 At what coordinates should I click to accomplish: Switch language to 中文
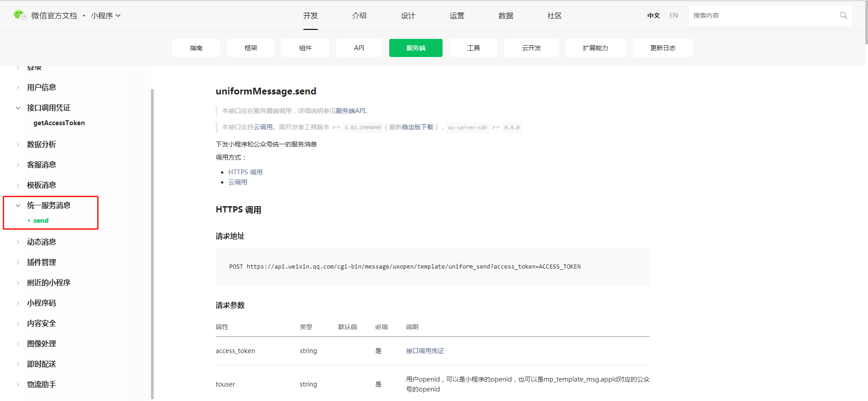tap(653, 15)
